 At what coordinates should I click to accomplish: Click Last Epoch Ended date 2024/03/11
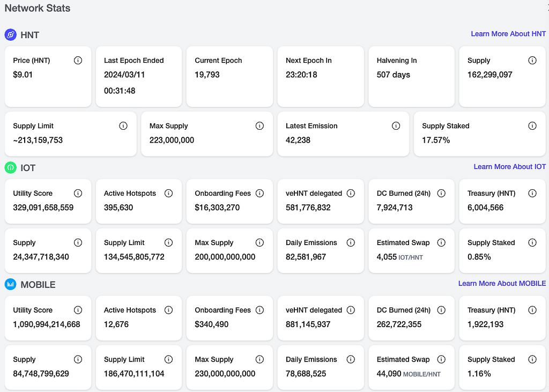(124, 75)
